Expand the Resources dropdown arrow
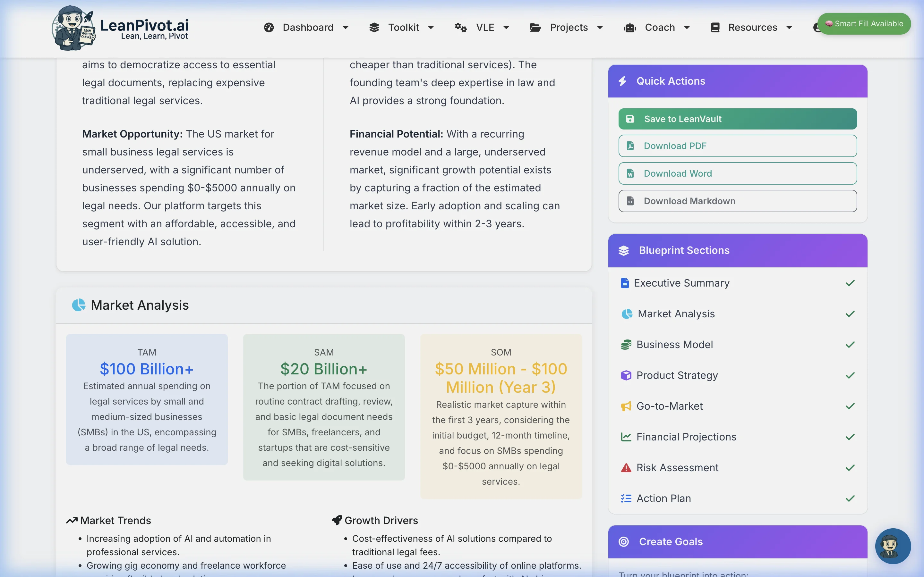Viewport: 924px width, 577px height. click(789, 28)
